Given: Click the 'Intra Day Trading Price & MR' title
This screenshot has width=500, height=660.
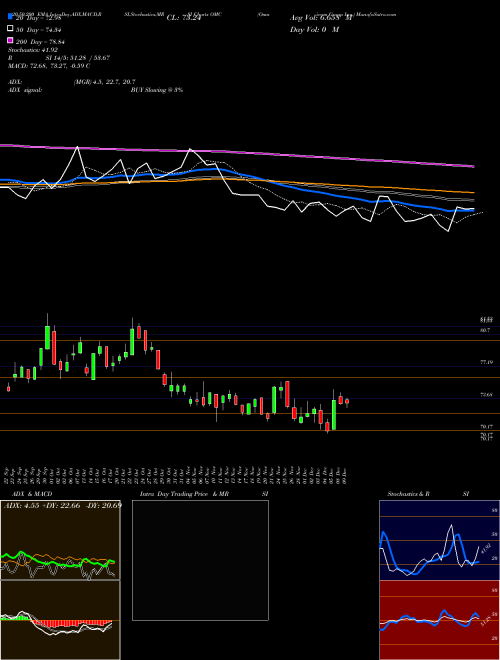Looking at the screenshot, I should point(184,494).
